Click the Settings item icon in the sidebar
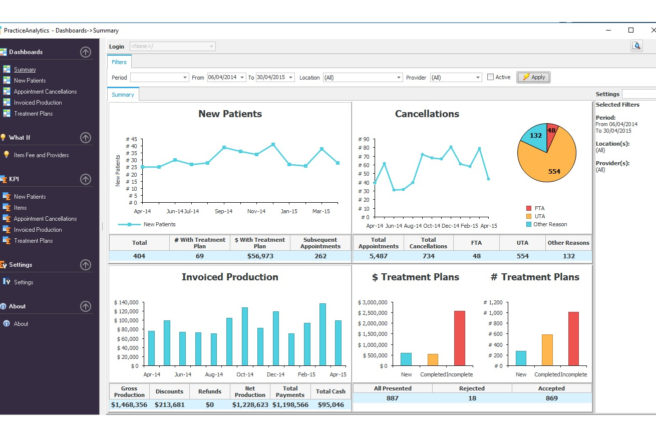This screenshot has height=437, width=656. click(6, 282)
